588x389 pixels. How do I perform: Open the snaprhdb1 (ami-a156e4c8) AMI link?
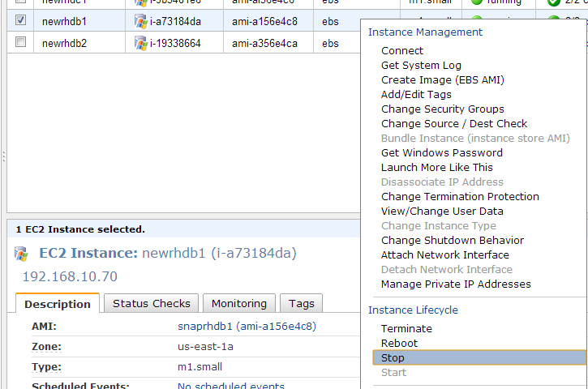pos(247,327)
